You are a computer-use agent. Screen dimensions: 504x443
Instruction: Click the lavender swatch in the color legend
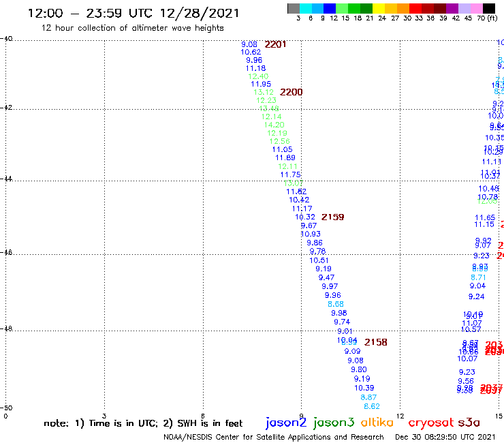point(464,8)
